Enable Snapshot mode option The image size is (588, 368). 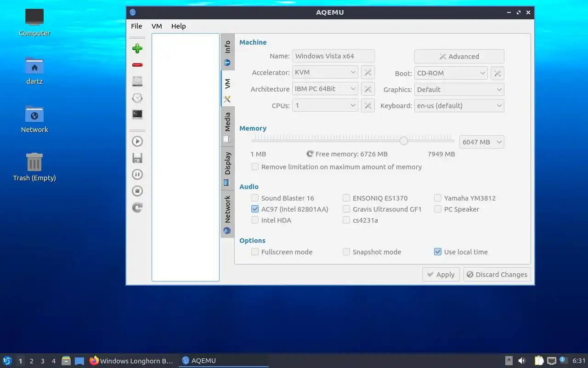(x=372, y=252)
